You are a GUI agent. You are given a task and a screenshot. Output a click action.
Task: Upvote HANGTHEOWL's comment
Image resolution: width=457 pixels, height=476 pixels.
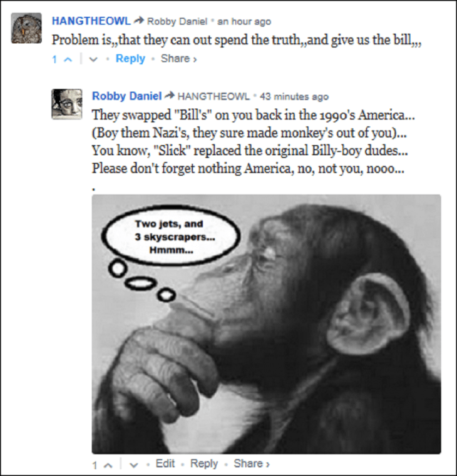tap(68, 59)
